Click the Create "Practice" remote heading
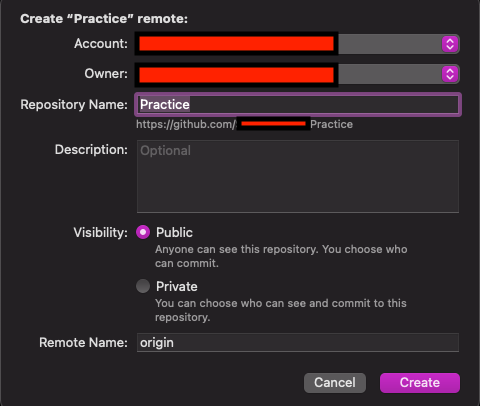 coord(104,19)
